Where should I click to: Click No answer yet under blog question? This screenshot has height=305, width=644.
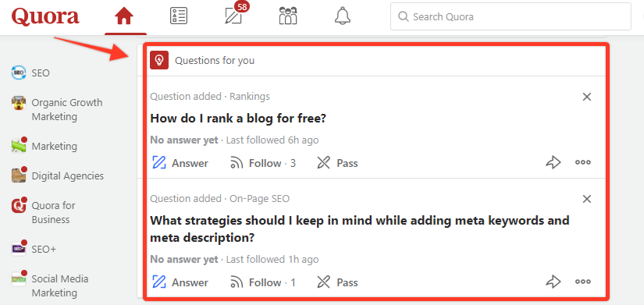184,140
